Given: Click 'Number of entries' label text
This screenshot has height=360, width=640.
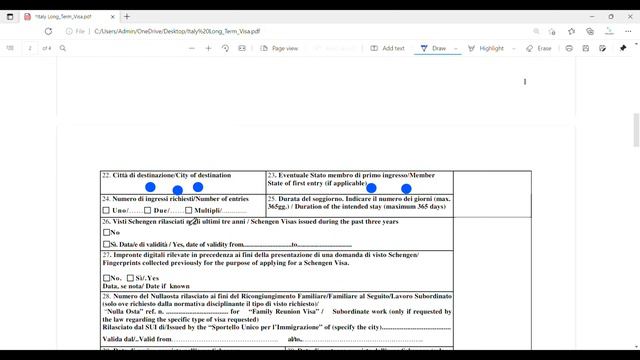Looking at the screenshot, I should pyautogui.click(x=222, y=199).
